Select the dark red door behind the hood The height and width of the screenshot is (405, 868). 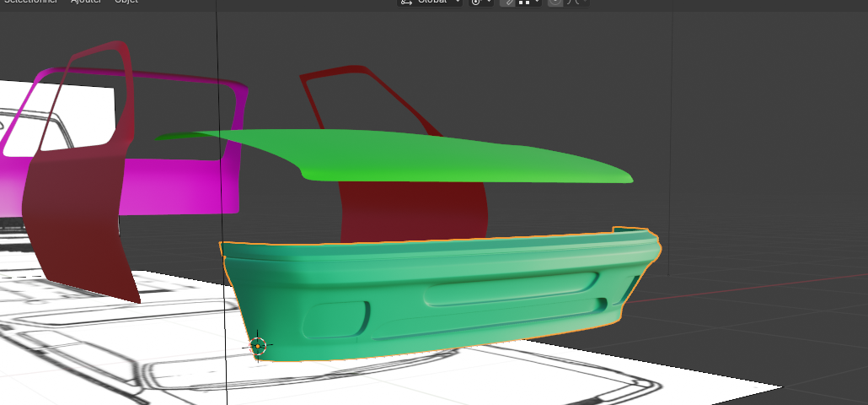tap(415, 211)
